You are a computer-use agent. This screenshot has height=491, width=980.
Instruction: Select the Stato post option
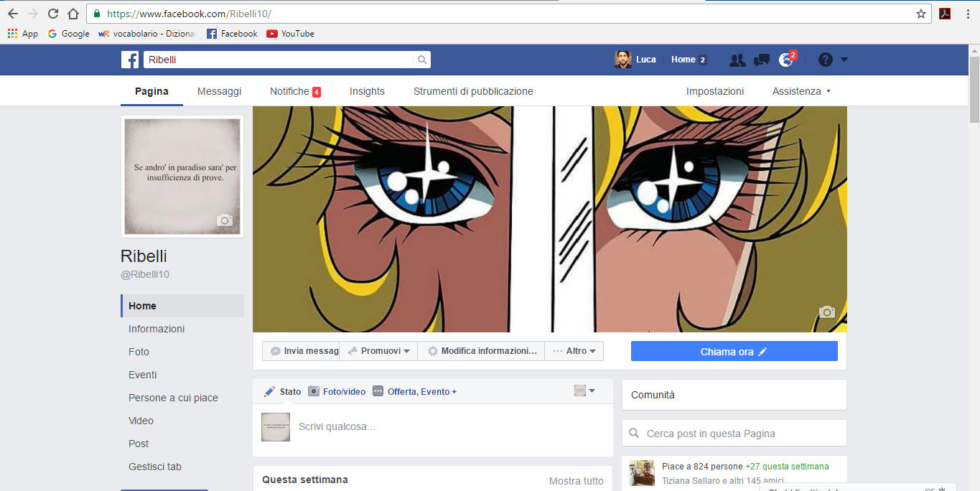tap(283, 391)
